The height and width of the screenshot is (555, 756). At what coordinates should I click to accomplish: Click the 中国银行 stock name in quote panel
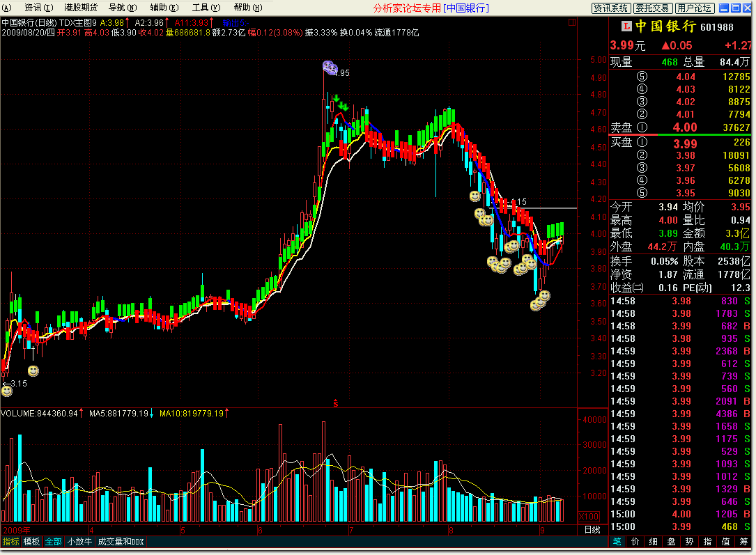(665, 26)
